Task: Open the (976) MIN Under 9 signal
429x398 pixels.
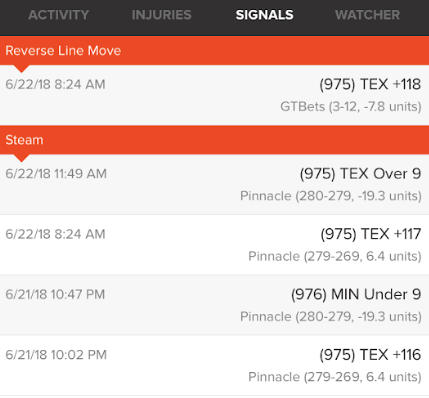Action: (x=214, y=305)
